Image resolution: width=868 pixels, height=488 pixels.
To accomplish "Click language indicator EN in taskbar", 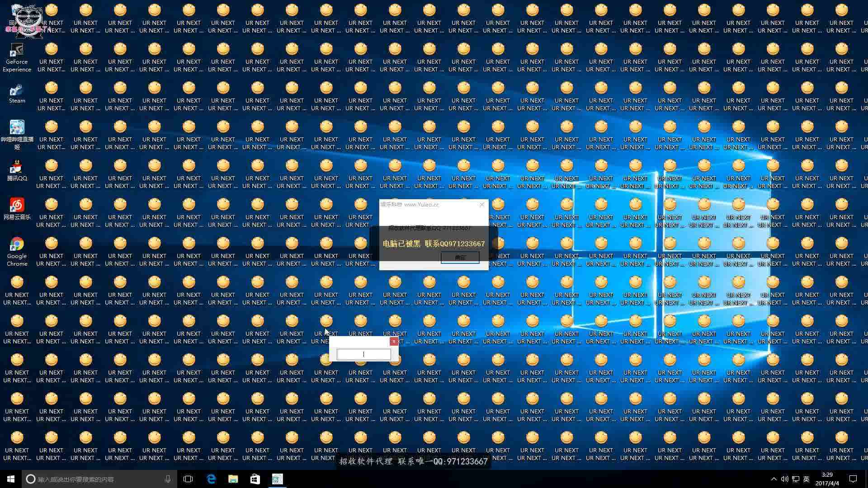I will (804, 479).
